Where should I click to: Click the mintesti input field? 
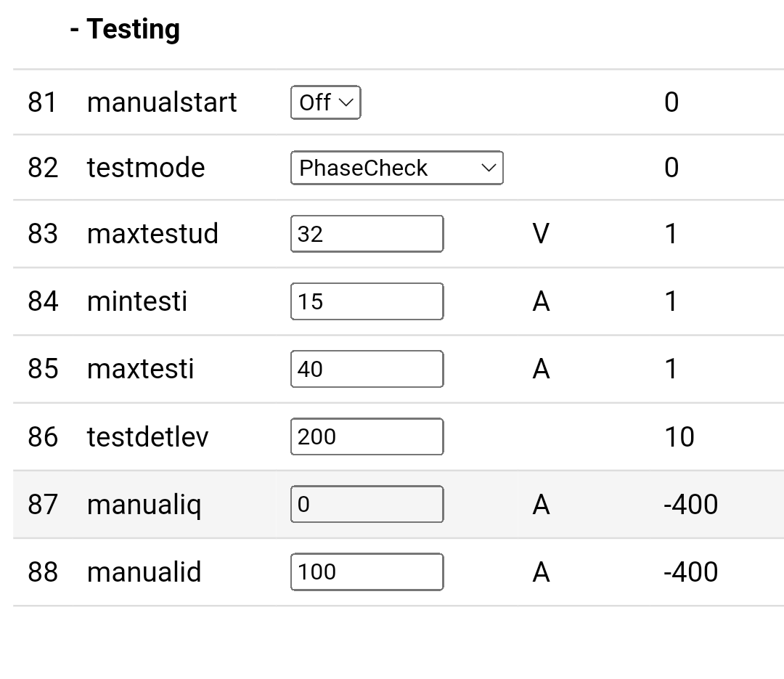367,301
